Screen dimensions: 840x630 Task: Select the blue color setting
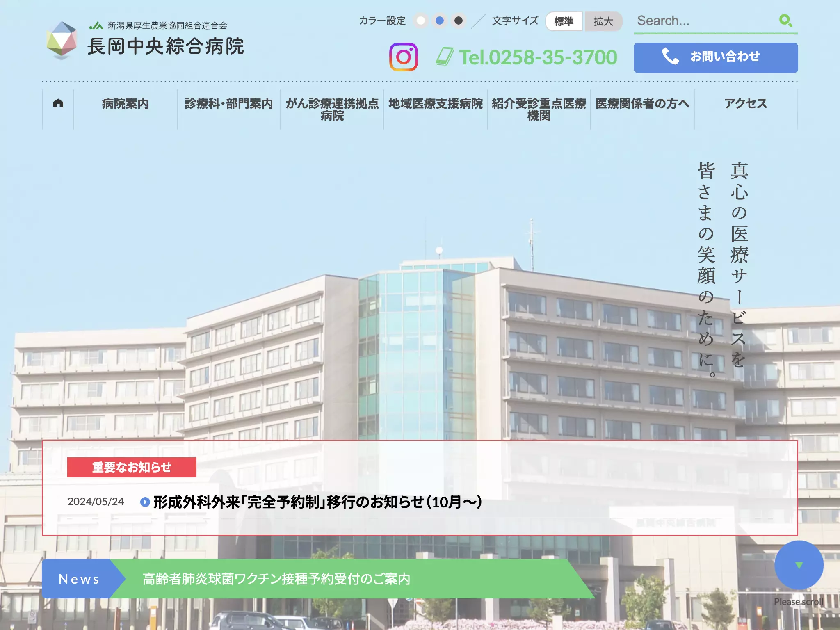point(440,21)
